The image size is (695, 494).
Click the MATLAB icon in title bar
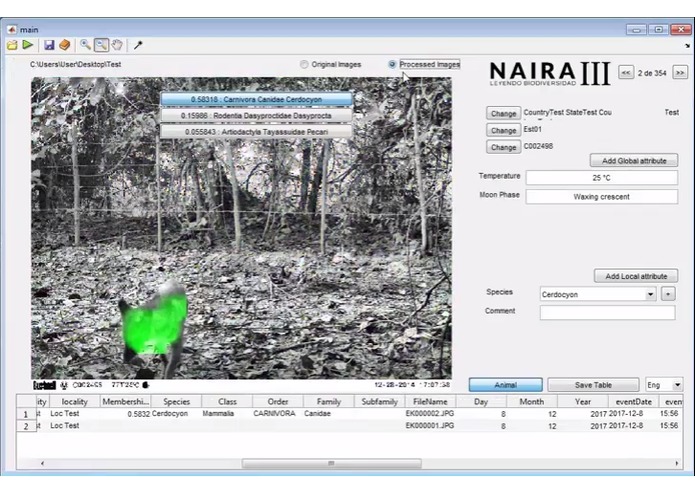[x=12, y=29]
